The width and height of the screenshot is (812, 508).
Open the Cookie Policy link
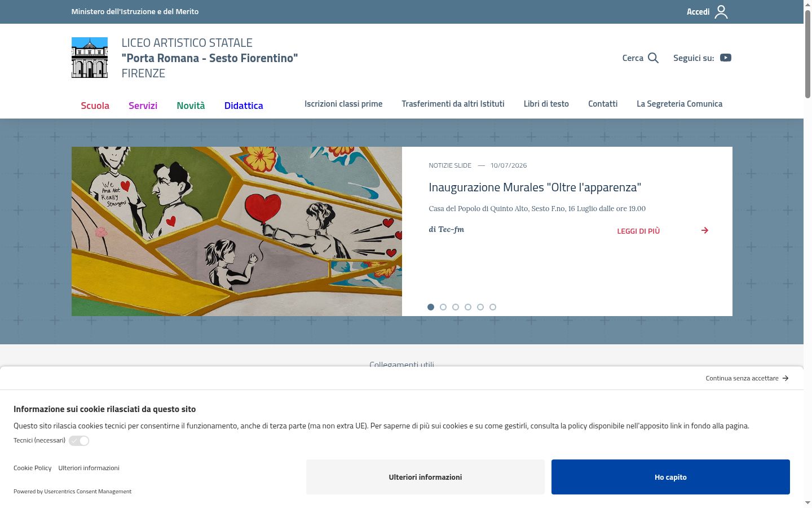coord(33,468)
